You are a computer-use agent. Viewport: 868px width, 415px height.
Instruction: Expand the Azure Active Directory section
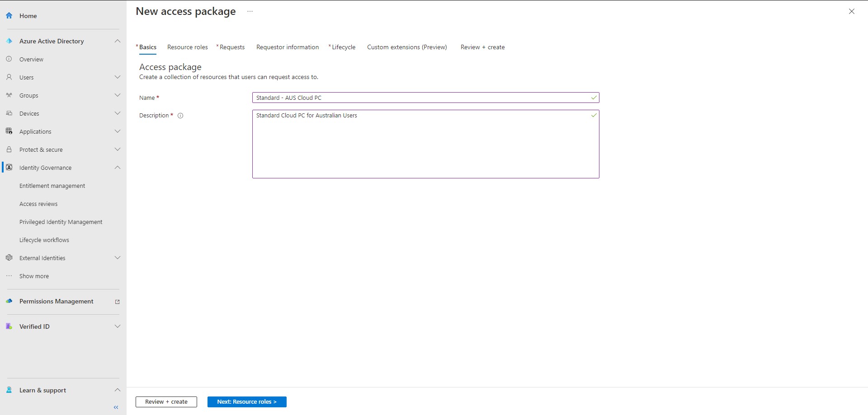pos(118,41)
